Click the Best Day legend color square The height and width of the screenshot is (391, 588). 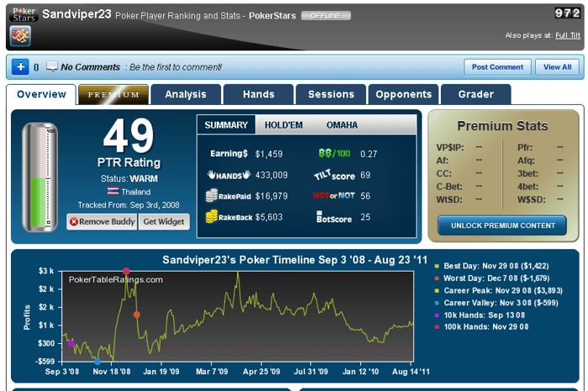[437, 266]
